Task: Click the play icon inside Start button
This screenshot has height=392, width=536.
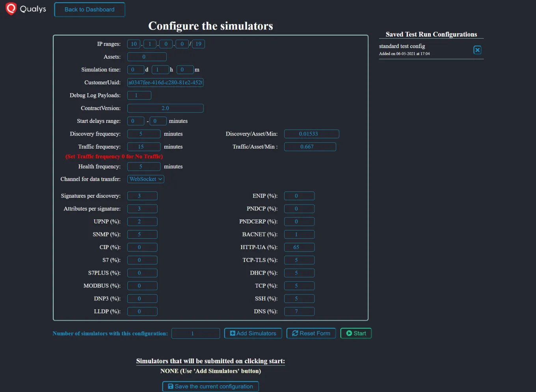Action: pyautogui.click(x=349, y=333)
